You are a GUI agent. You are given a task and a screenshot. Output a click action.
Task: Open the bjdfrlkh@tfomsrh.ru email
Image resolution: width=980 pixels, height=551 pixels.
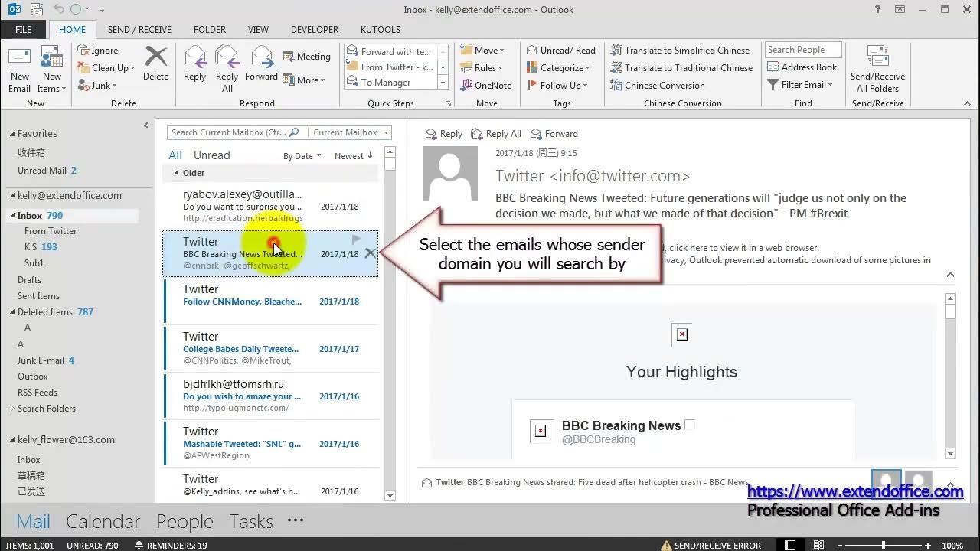tap(272, 396)
